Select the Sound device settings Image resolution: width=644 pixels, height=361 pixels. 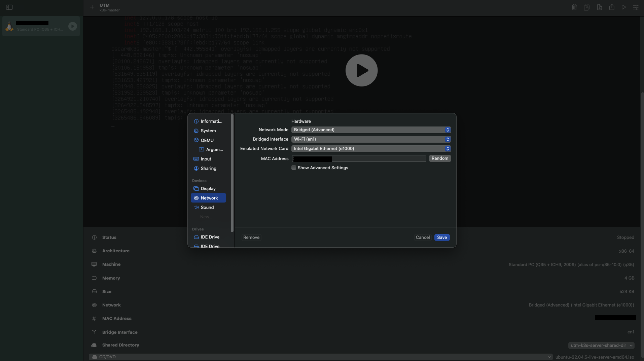coord(207,207)
